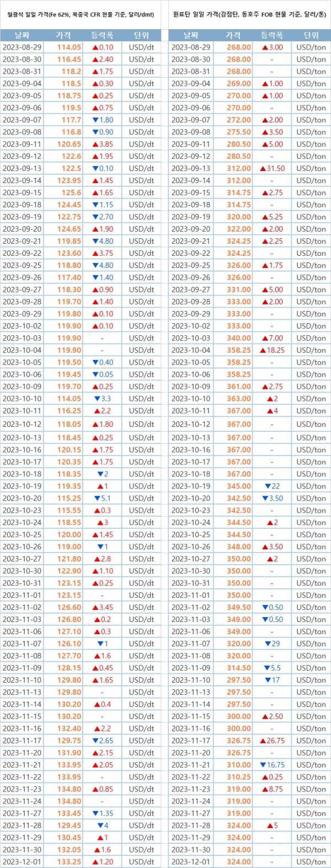The width and height of the screenshot is (331, 868).
Task: Select the red up arrow next to 18.25
Action: [263, 350]
